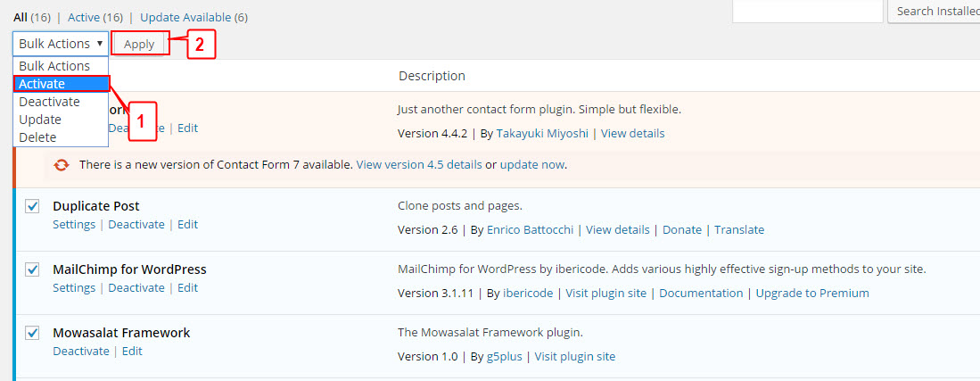Toggle the Mowasalat Framework checkbox

[x=32, y=333]
